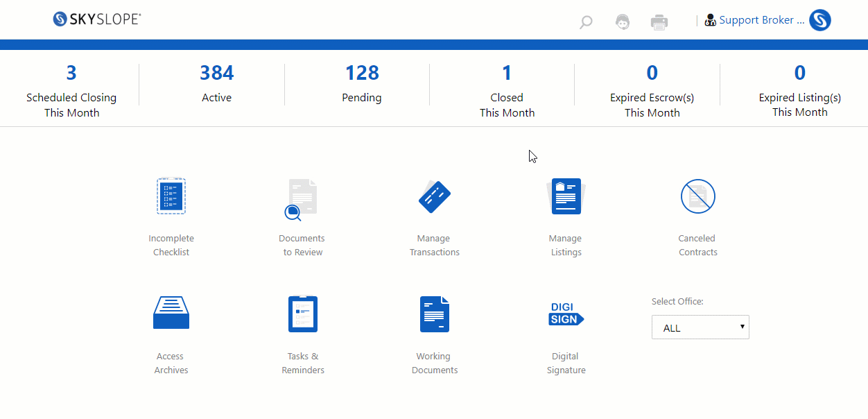Click the printer icon in header
Viewport: 868px width, 419px height.
(x=659, y=22)
